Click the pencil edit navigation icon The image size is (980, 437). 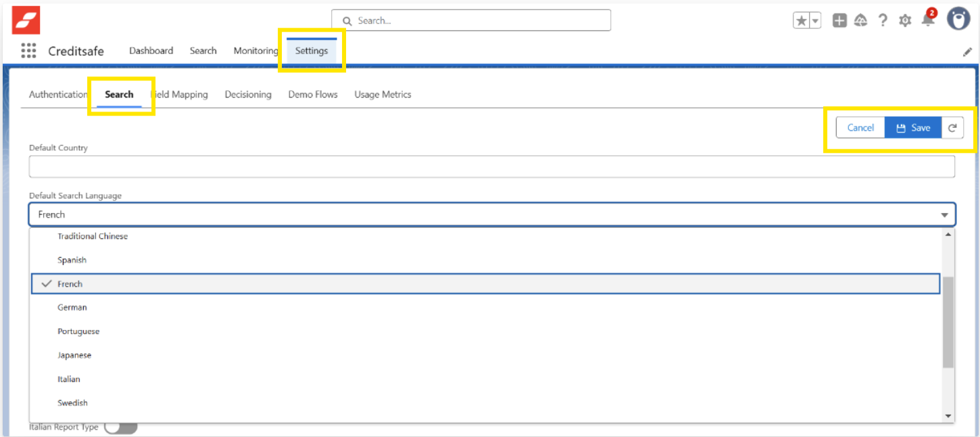(967, 51)
